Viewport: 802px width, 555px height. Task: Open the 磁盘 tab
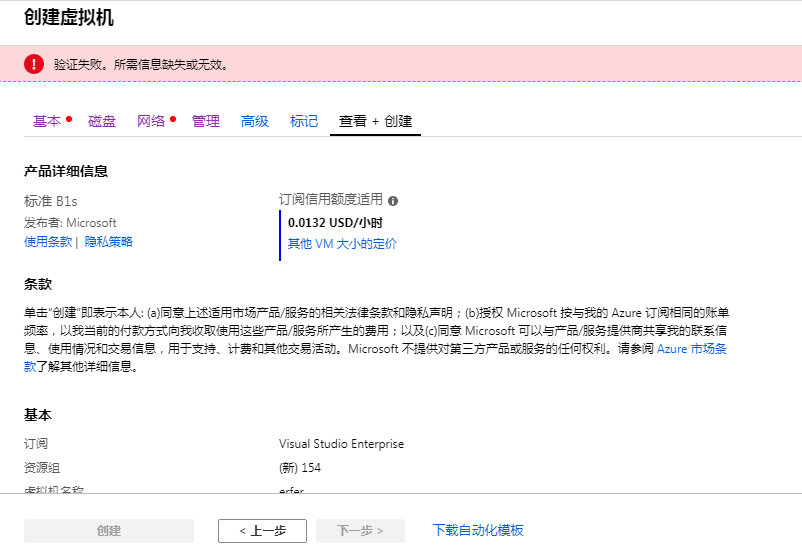click(x=102, y=121)
